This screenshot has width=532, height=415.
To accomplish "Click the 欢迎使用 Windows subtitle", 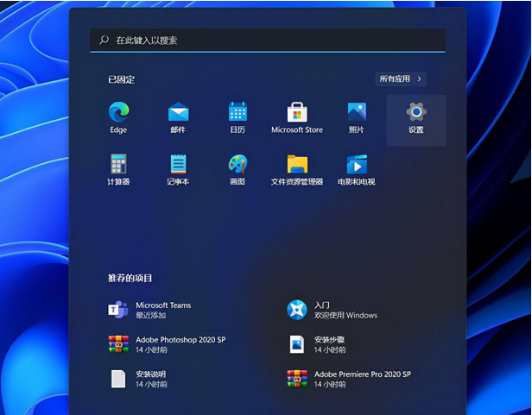I will coord(345,315).
